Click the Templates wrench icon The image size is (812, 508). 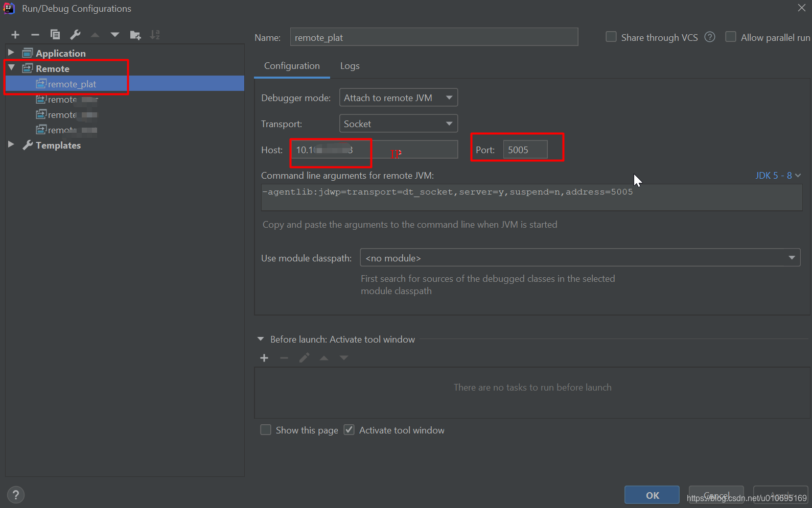tap(28, 145)
